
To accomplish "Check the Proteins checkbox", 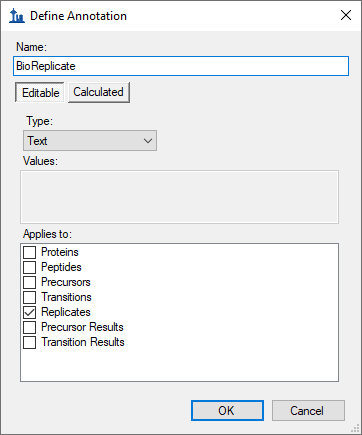I will click(x=29, y=252).
